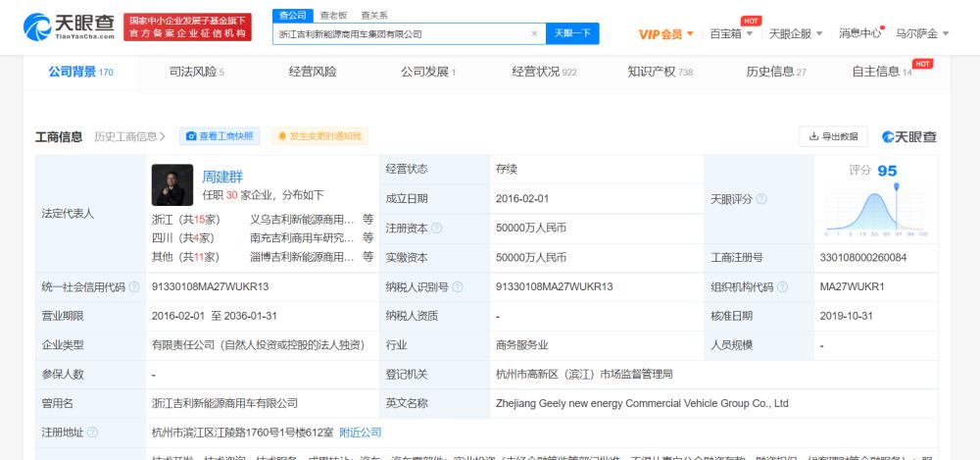Click organization code MA27WUKR1
The height and width of the screenshot is (460, 980).
tap(852, 286)
